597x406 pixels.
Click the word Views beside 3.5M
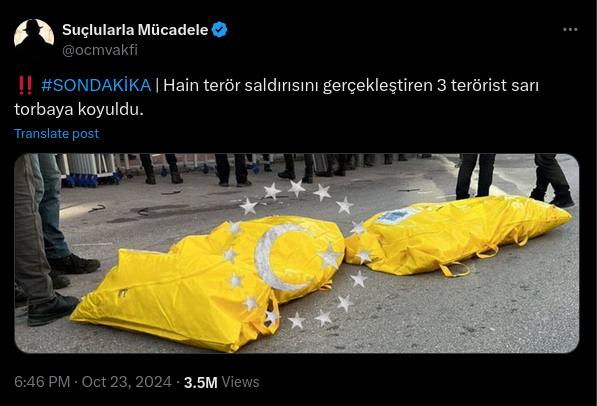click(x=240, y=382)
